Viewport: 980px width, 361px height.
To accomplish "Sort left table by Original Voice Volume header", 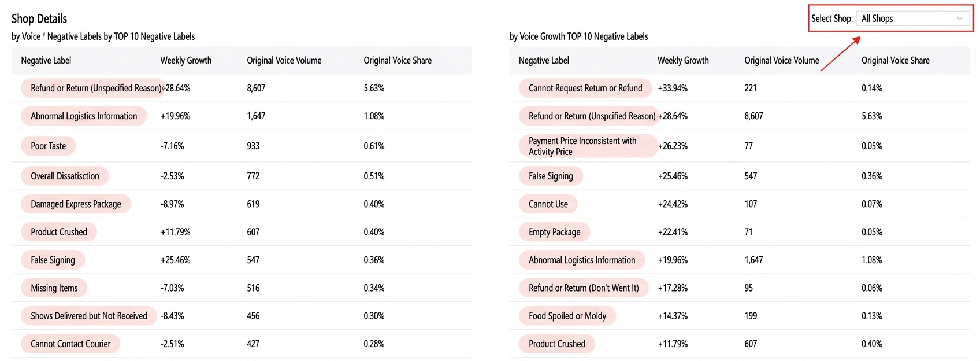I will click(x=284, y=60).
